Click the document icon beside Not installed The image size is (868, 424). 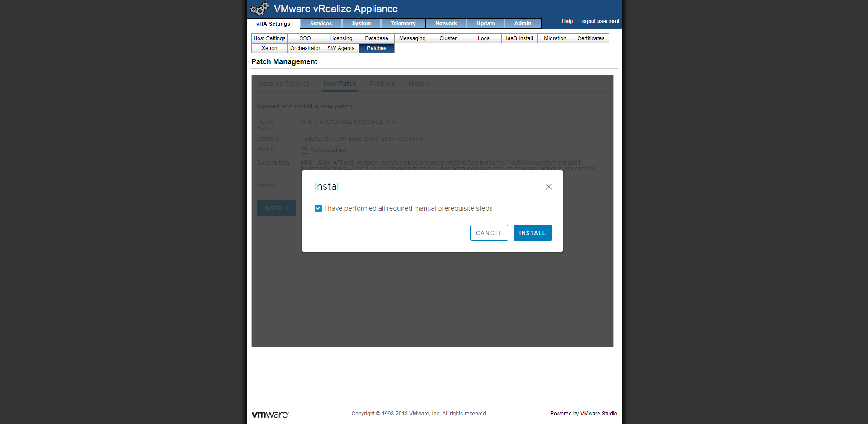tap(305, 151)
